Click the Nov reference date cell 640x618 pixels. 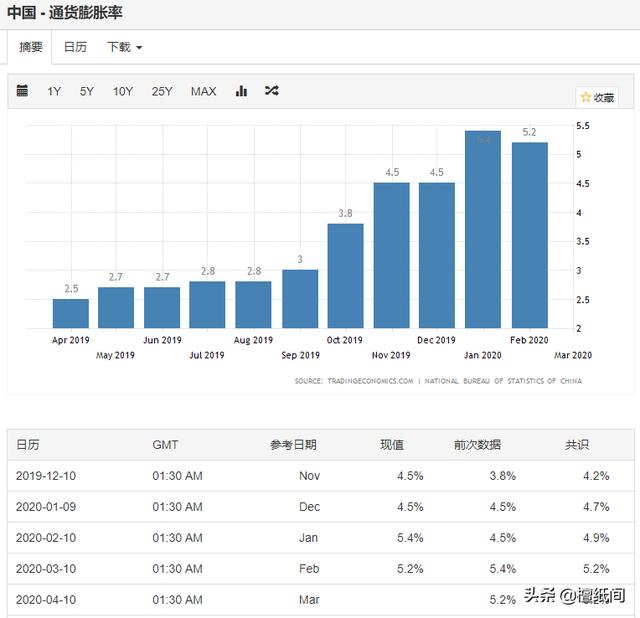309,476
